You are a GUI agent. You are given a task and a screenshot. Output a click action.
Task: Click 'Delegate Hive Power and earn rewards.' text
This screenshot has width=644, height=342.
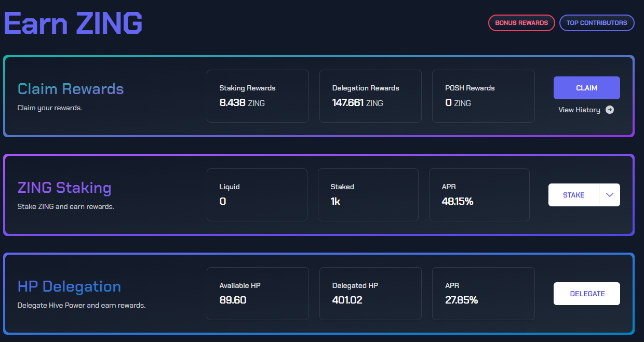[x=82, y=305]
